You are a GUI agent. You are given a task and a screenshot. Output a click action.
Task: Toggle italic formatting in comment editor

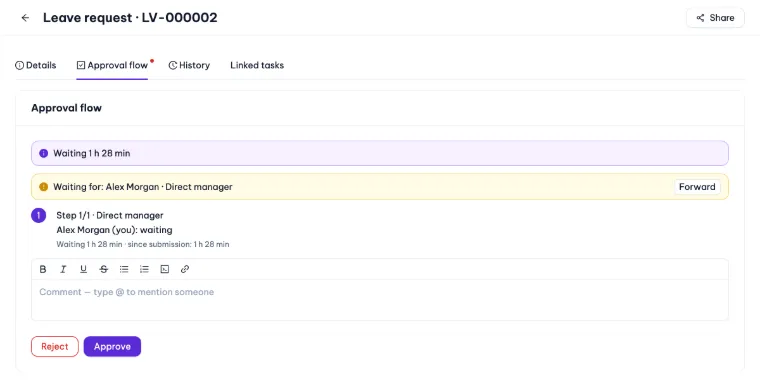click(63, 269)
